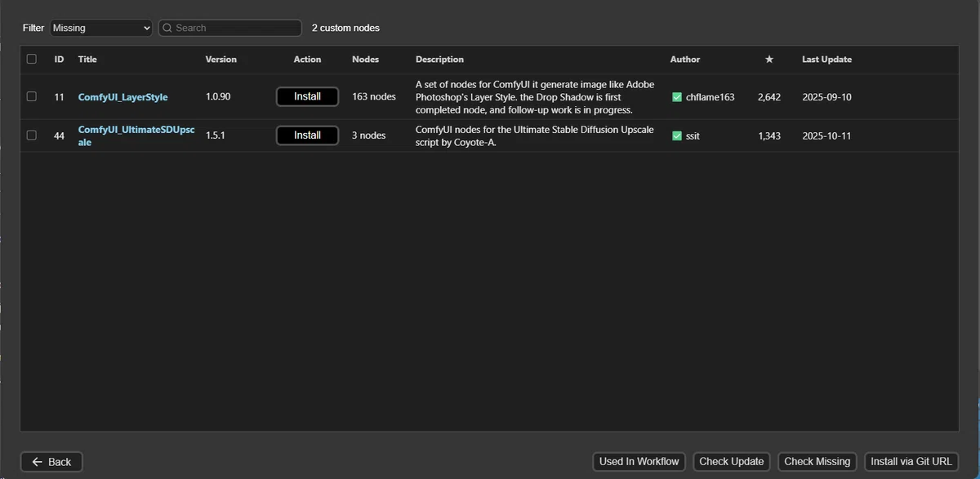Install ComfyUI_UltimateSDUpscale
Screen dimensions: 980x479
tap(307, 135)
